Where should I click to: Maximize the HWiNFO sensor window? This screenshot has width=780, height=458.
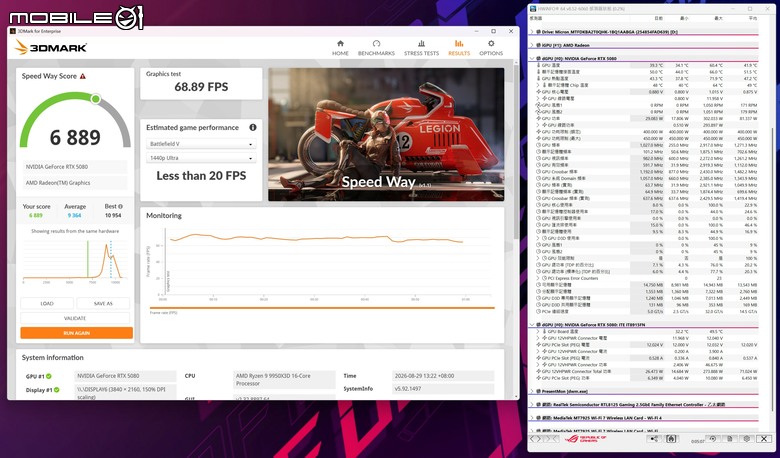[x=750, y=8]
